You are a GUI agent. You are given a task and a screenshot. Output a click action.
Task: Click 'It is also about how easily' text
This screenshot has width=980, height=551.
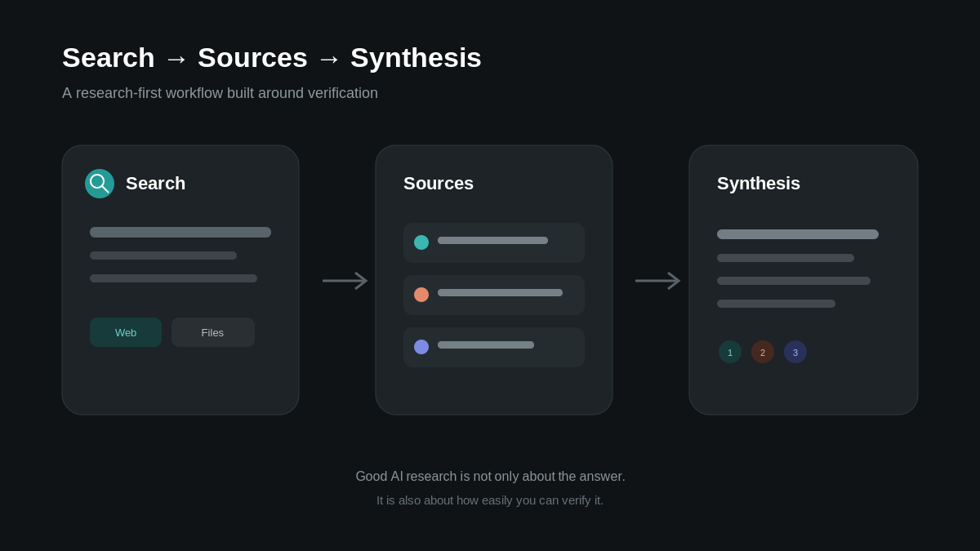click(490, 500)
